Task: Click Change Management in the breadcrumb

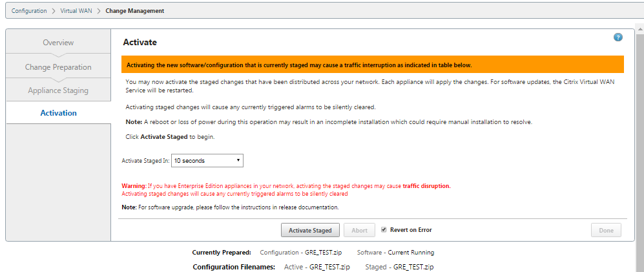Action: [135, 11]
